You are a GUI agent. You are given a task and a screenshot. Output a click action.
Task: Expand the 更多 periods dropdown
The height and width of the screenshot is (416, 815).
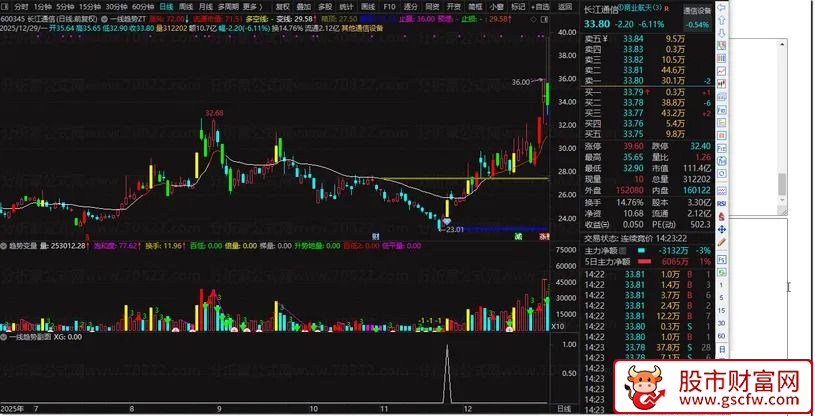(x=253, y=7)
